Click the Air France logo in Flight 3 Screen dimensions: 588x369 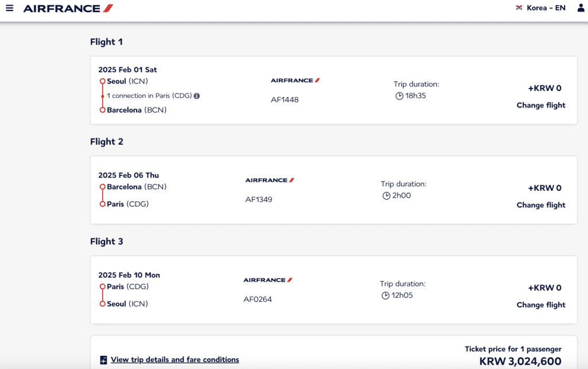pos(268,280)
